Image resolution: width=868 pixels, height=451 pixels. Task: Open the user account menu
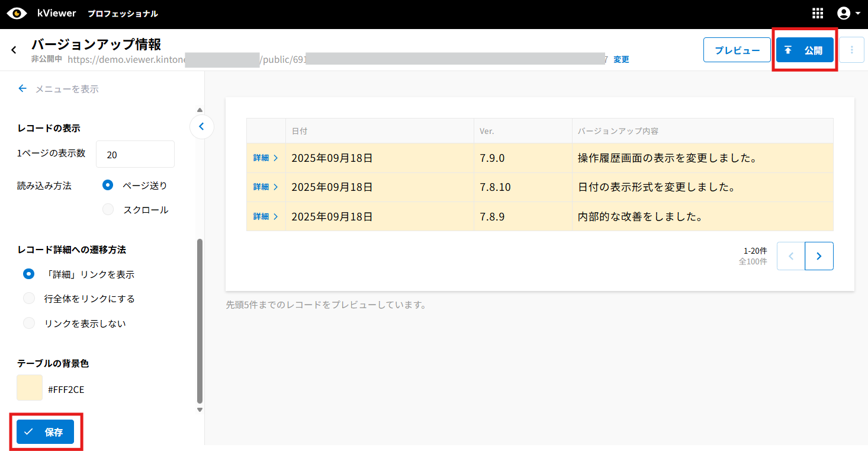848,14
